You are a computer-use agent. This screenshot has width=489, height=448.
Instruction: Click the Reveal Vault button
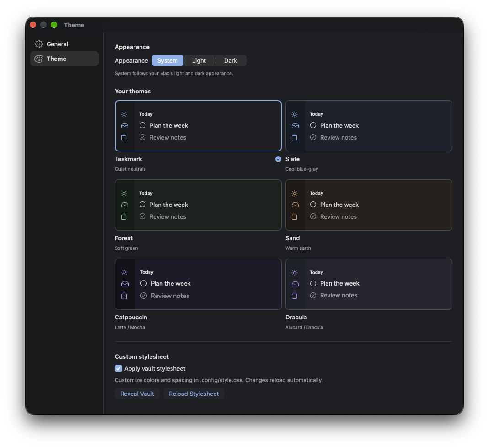tap(137, 394)
